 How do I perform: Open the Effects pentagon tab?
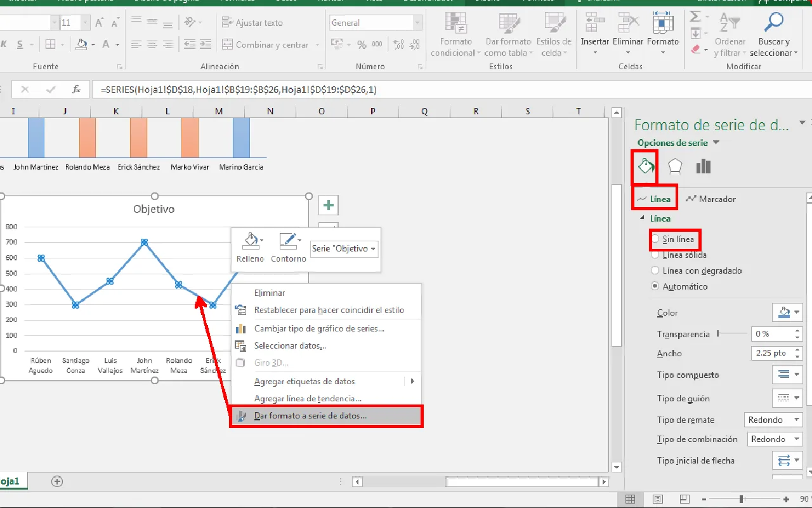point(675,166)
